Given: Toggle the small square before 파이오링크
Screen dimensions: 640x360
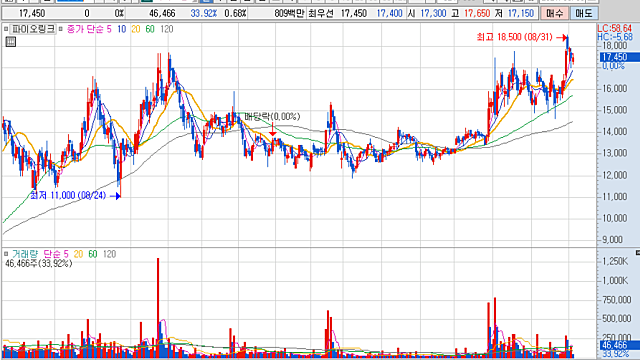Looking at the screenshot, I should pyautogui.click(x=6, y=29).
